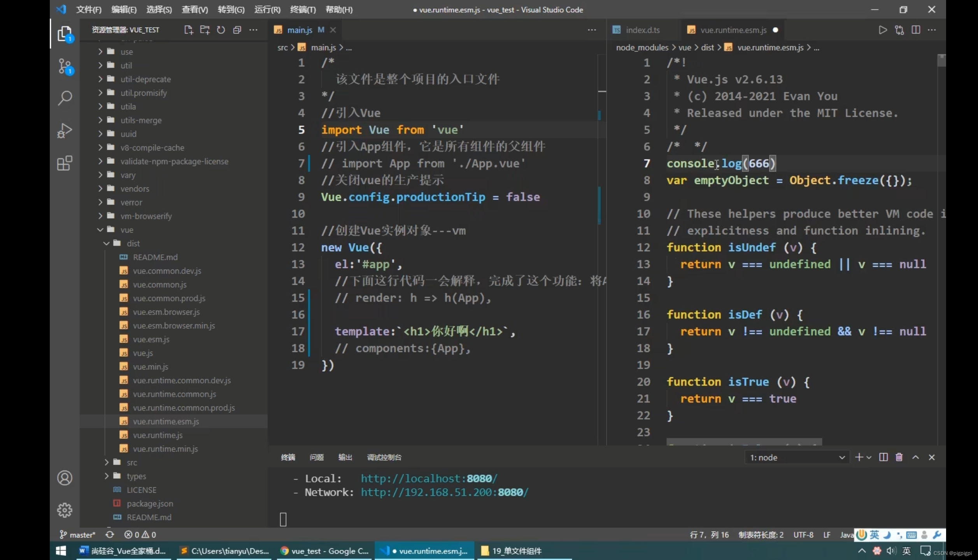Kill terminal with the trash icon
This screenshot has height=560, width=978.
pyautogui.click(x=899, y=457)
